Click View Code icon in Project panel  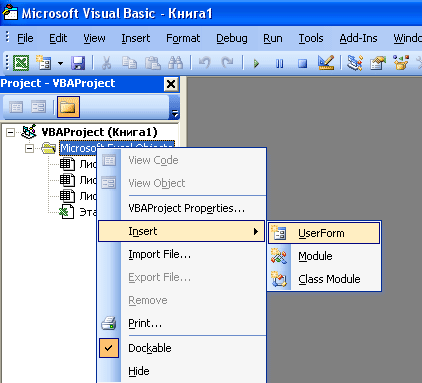coord(16,107)
